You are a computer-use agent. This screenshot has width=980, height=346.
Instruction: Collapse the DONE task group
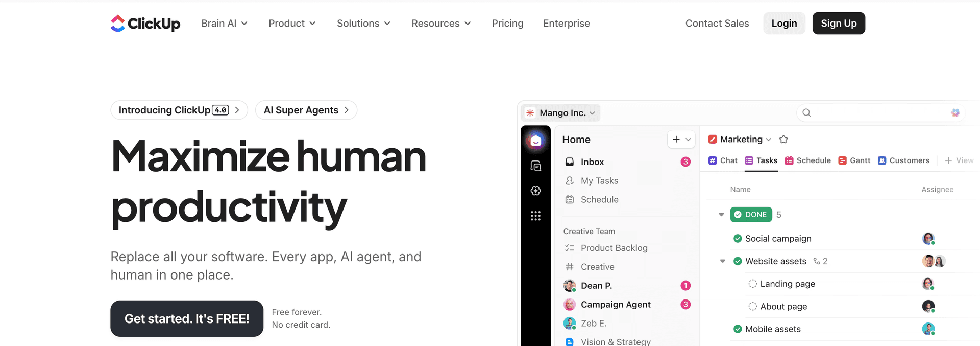(x=721, y=215)
